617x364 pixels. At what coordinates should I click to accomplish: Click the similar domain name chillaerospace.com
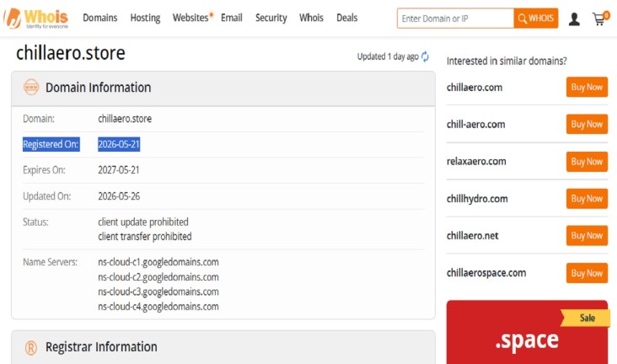click(x=486, y=273)
